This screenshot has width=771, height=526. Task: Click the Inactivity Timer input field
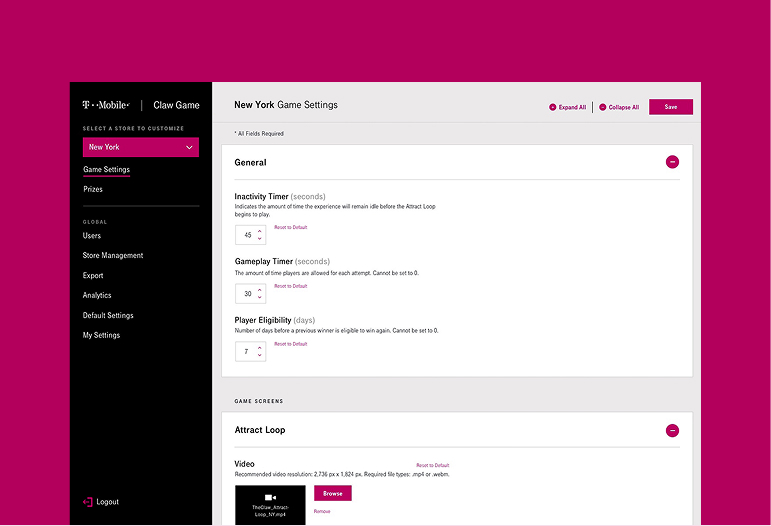click(x=250, y=235)
